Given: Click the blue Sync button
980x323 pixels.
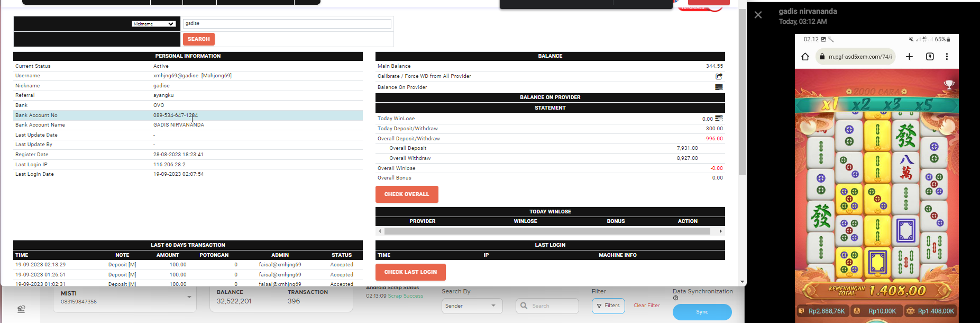Looking at the screenshot, I should 702,312.
